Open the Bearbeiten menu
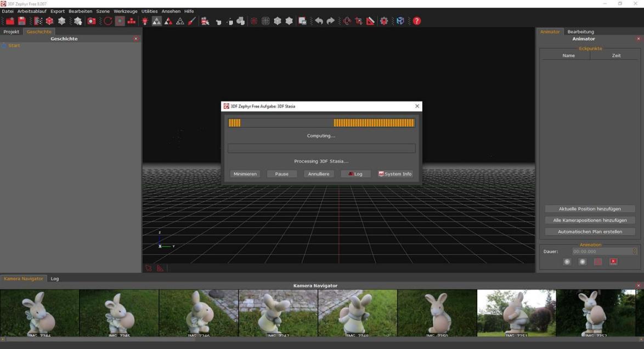The image size is (644, 349). click(x=80, y=11)
